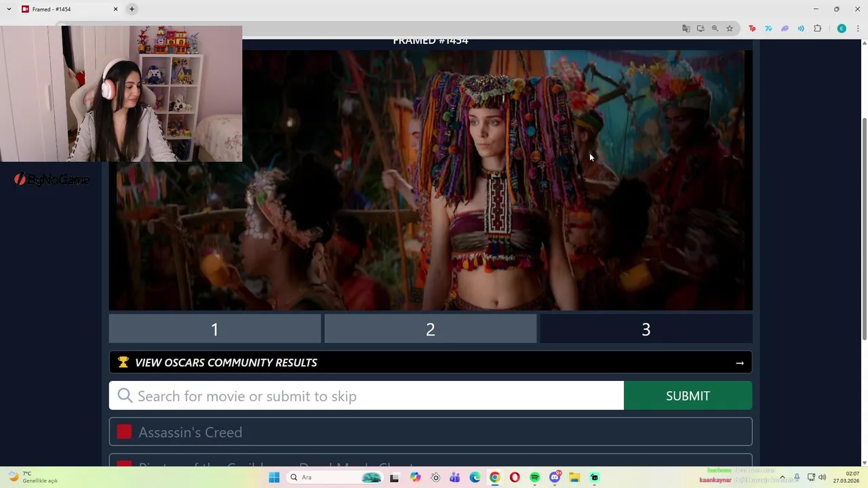Click the magnifier icon in search field
This screenshot has height=488, width=868.
click(x=125, y=396)
